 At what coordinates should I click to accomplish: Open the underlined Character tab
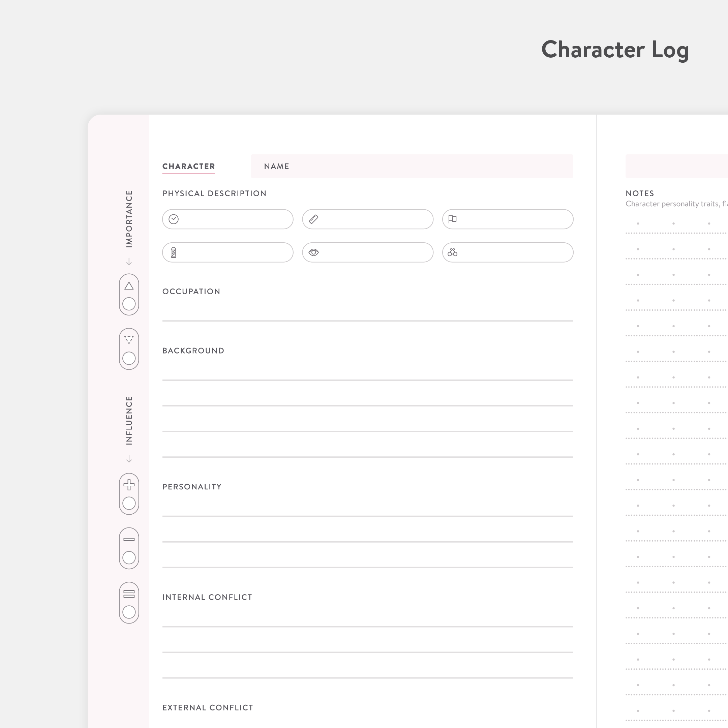188,166
